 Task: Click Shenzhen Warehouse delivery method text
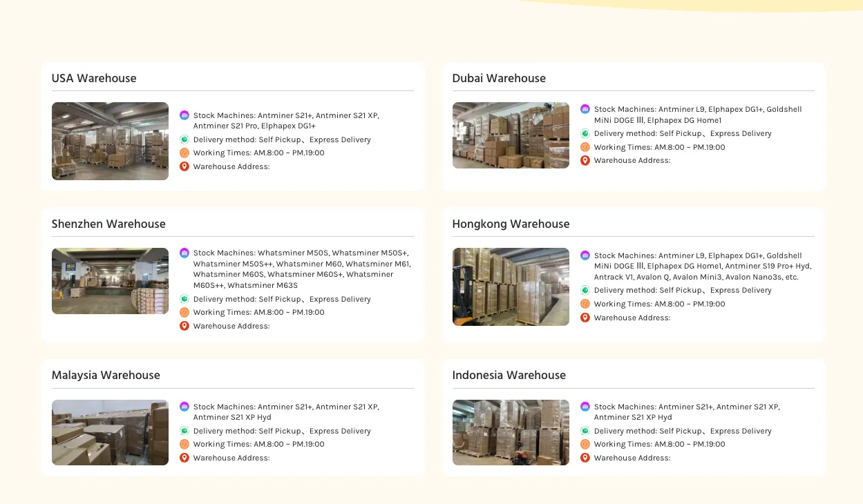[x=282, y=299]
